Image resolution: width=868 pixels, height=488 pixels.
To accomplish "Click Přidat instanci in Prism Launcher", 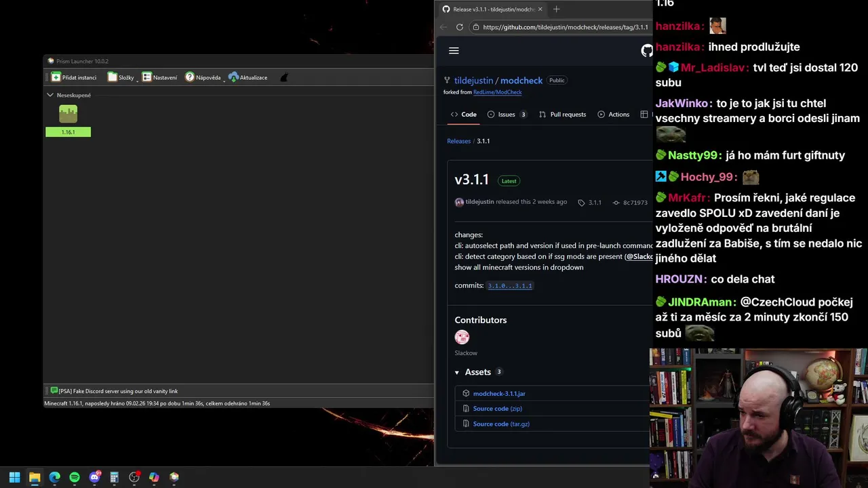I will click(x=74, y=77).
